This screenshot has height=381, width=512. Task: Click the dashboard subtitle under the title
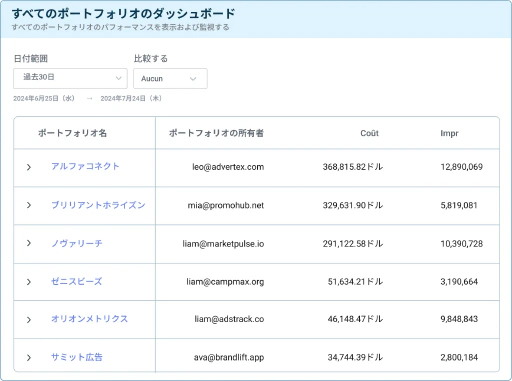pyautogui.click(x=121, y=27)
